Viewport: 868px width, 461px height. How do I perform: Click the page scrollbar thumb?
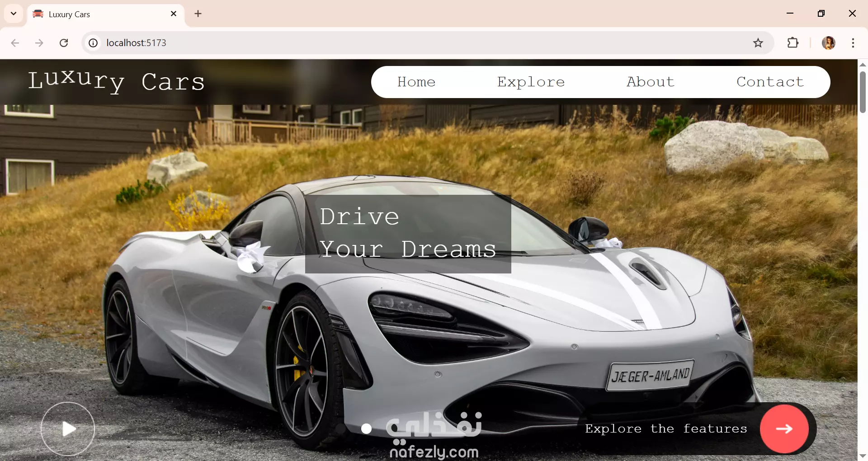pyautogui.click(x=863, y=92)
